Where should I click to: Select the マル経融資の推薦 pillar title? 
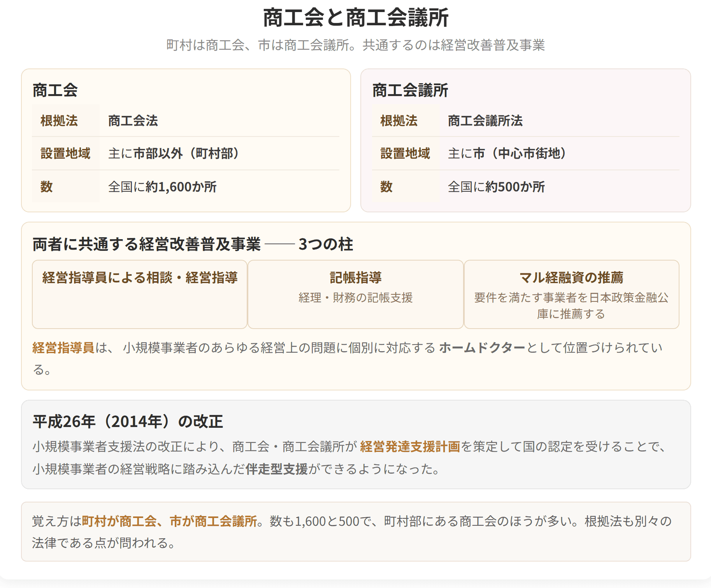(571, 278)
